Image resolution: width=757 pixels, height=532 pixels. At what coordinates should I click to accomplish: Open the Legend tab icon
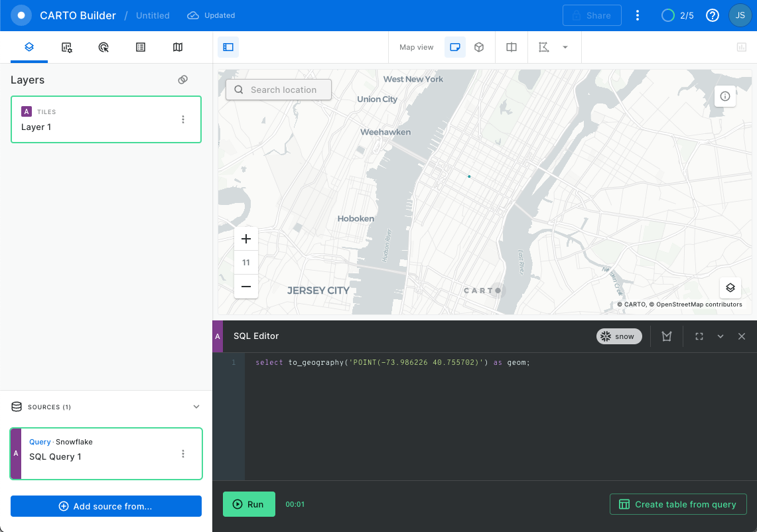point(141,47)
